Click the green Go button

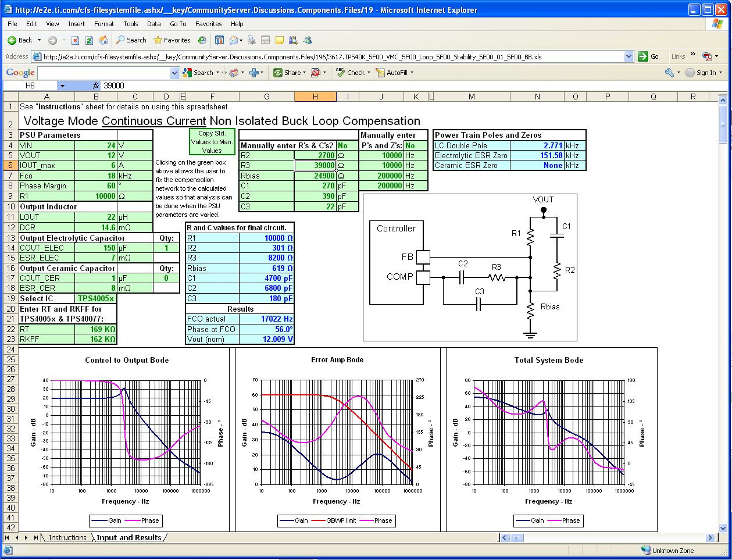tap(649, 56)
